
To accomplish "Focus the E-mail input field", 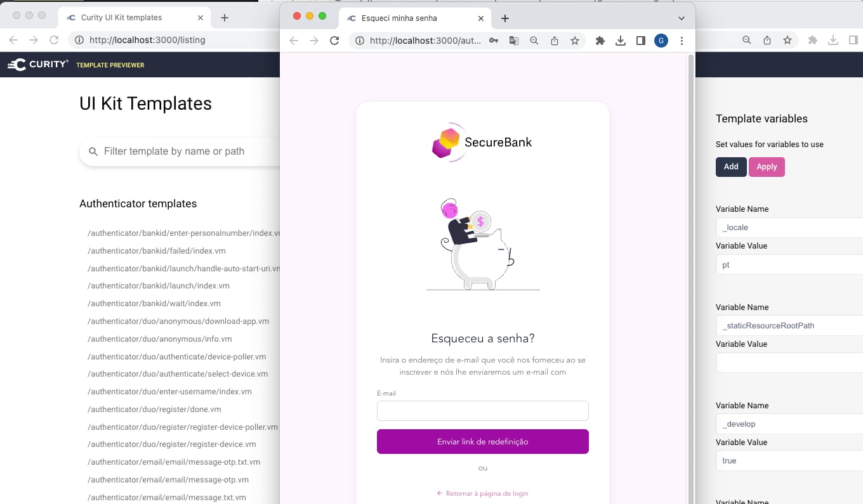I will click(x=483, y=411).
